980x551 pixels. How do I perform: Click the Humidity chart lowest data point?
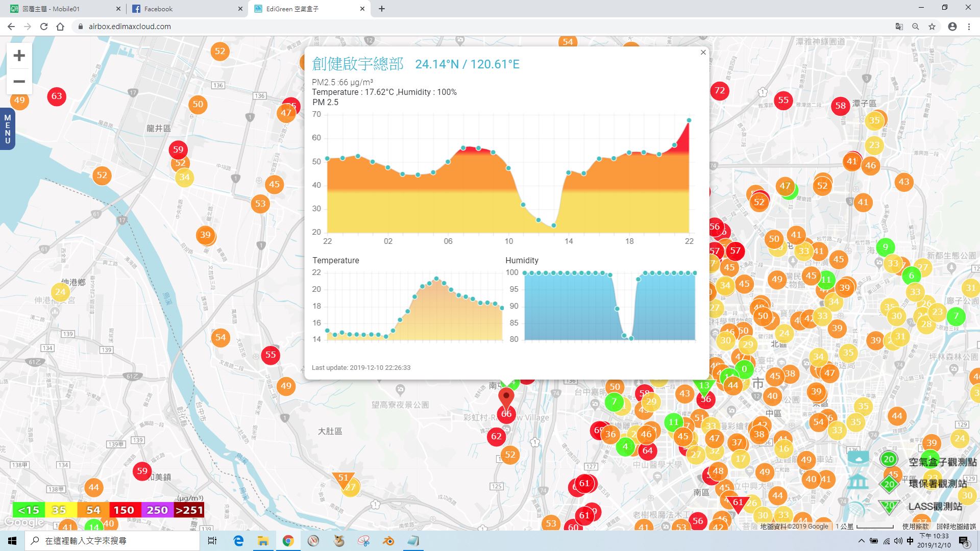pos(631,338)
